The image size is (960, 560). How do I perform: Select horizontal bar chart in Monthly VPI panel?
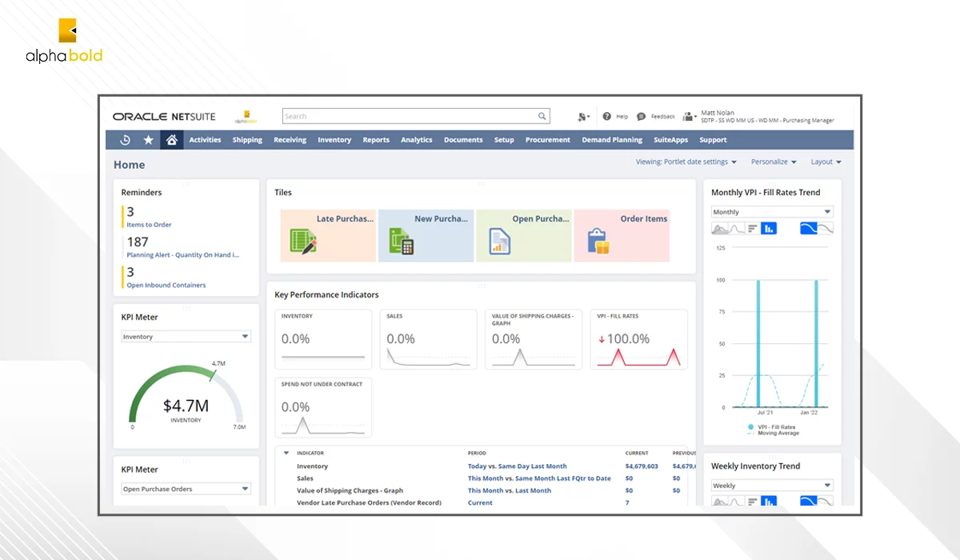(x=752, y=228)
